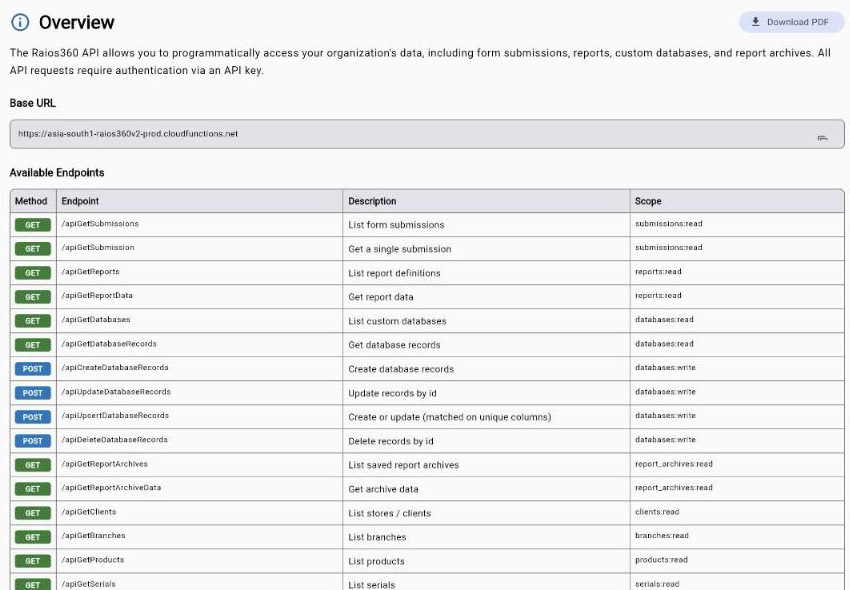Image resolution: width=850 pixels, height=590 pixels.
Task: Click 'List form submissions' description
Action: point(396,225)
